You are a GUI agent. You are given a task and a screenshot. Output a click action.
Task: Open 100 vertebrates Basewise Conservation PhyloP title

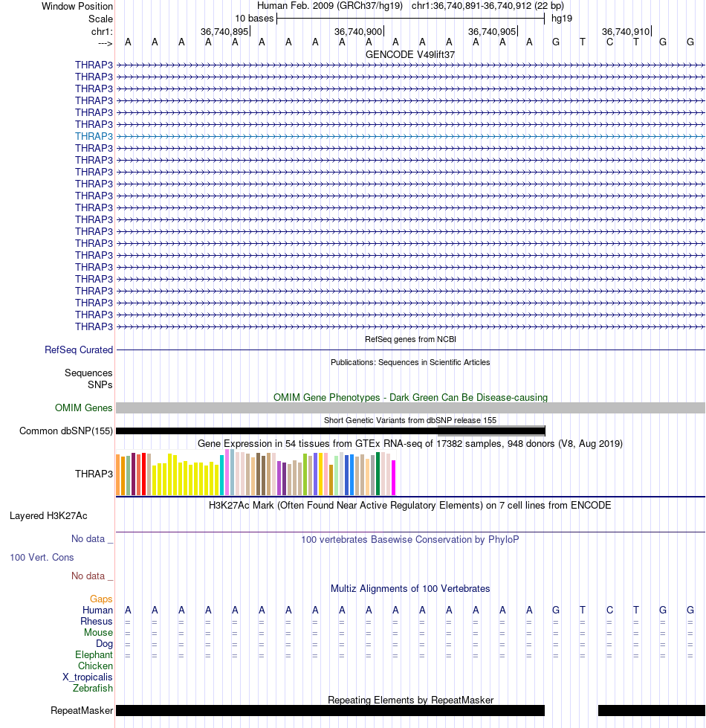410,540
